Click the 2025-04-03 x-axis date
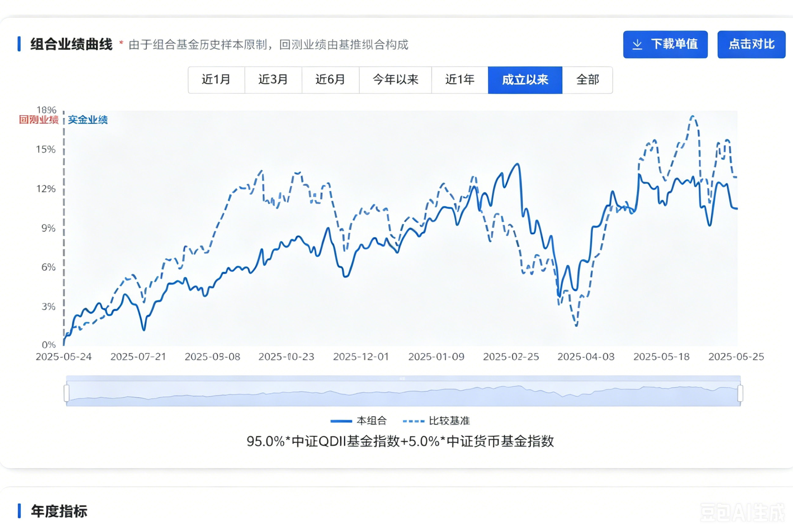This screenshot has height=532, width=793. 586,357
